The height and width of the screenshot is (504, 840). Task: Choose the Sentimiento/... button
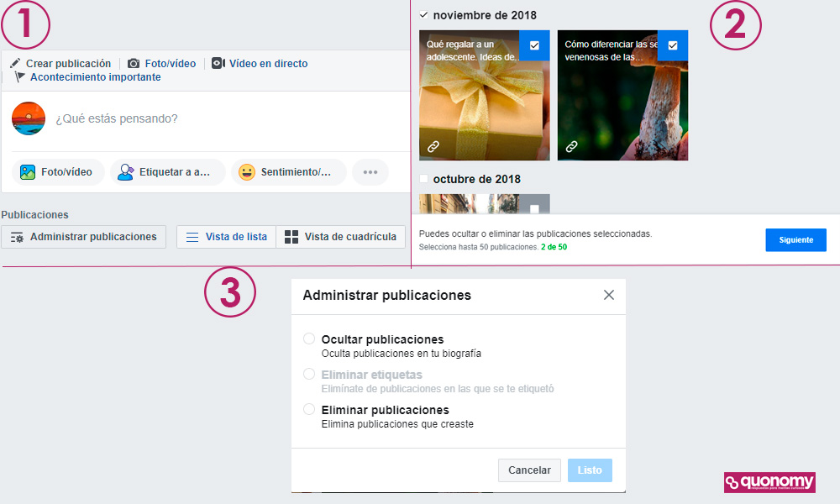point(289,172)
